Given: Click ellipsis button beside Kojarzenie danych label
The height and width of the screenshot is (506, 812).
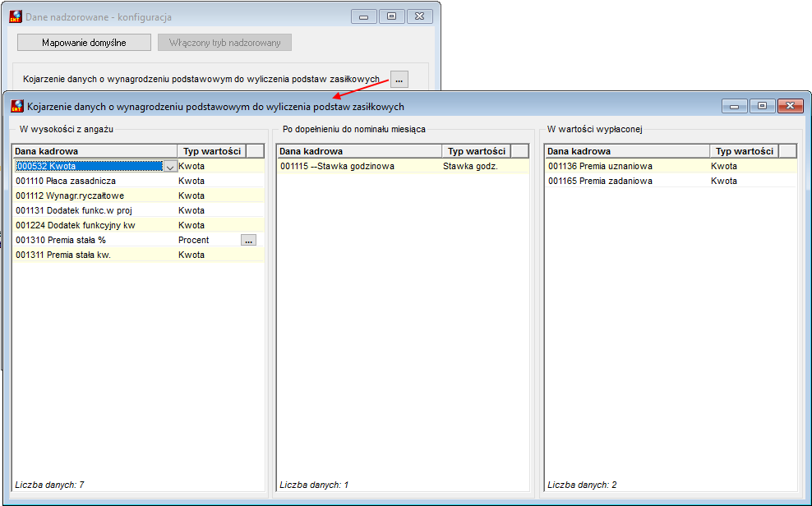Looking at the screenshot, I should [x=399, y=80].
